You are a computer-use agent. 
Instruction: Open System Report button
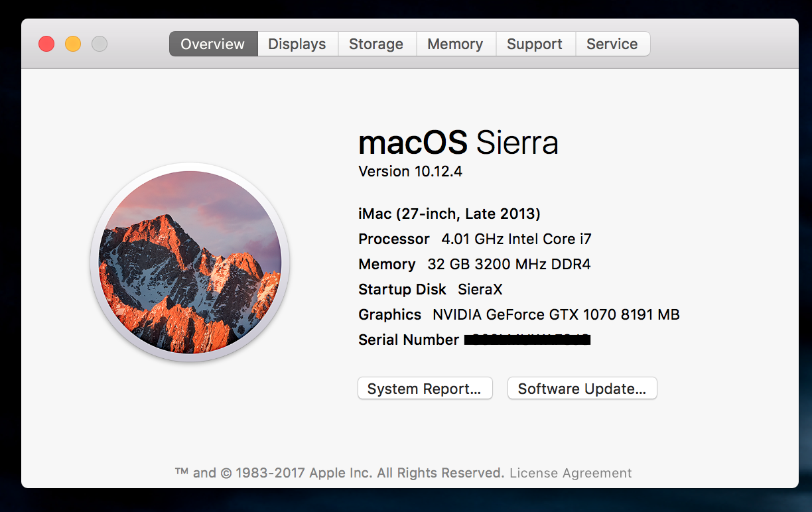(x=425, y=389)
